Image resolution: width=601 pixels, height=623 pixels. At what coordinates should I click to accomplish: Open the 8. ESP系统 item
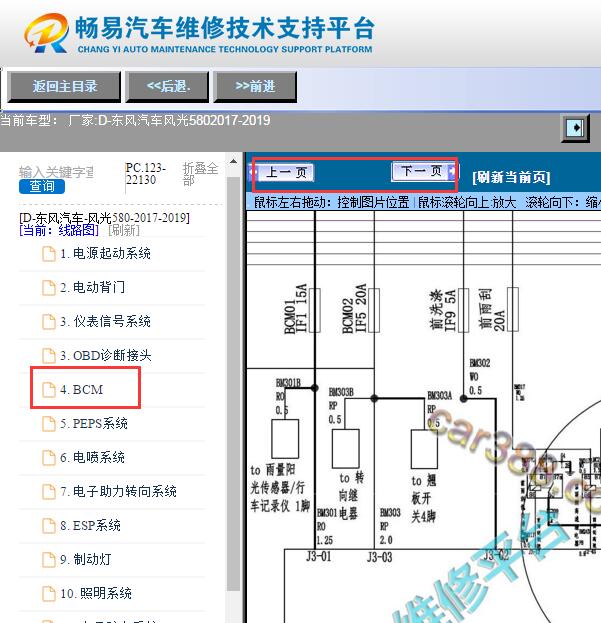[90, 525]
